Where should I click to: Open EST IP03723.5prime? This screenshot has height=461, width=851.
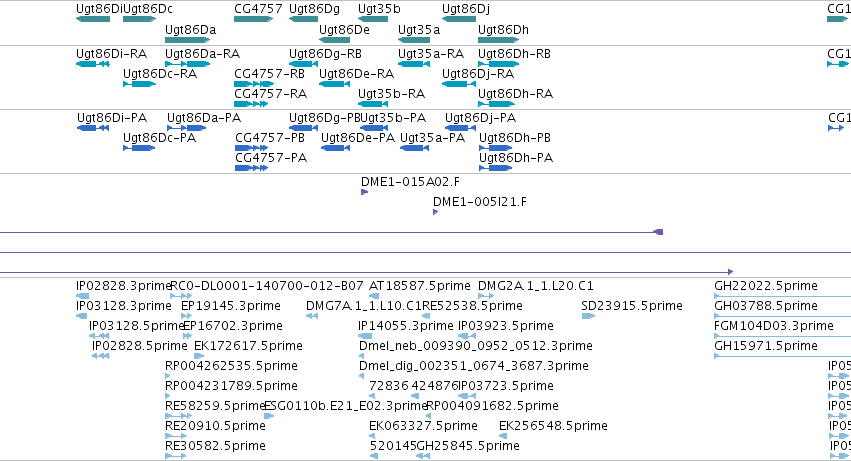[506, 387]
